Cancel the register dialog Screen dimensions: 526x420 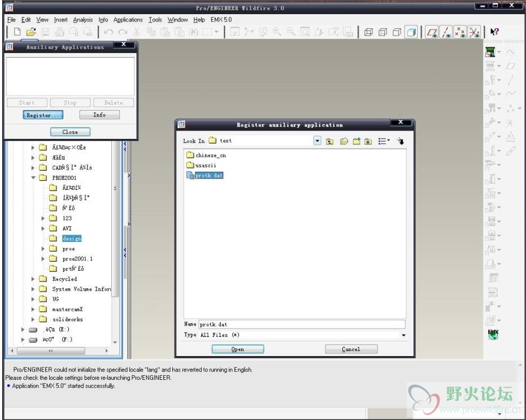[351, 349]
